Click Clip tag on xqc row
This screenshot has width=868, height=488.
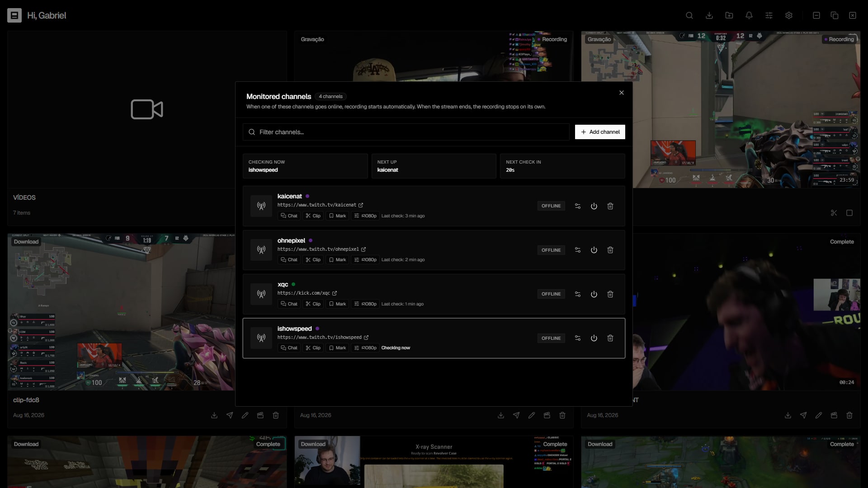[x=313, y=304]
